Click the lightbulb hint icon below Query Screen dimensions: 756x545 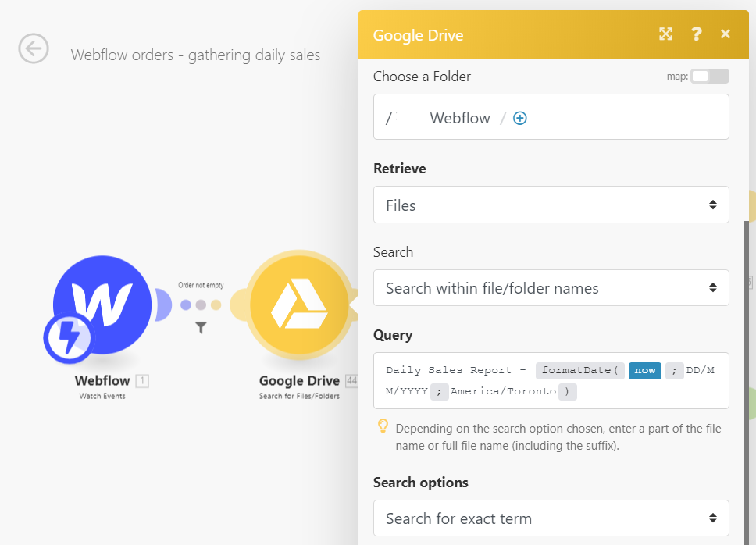point(383,426)
